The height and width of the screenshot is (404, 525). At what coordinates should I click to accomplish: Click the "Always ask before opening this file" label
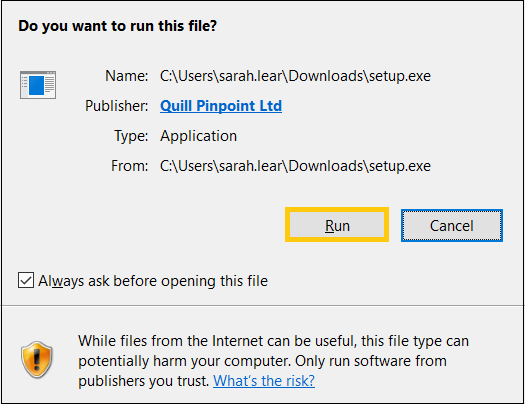click(153, 280)
